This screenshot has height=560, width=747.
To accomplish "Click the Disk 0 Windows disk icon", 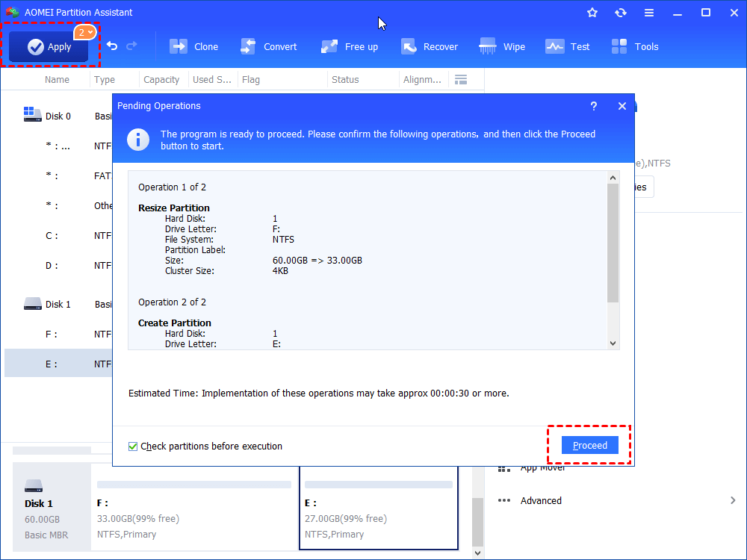I will (32, 114).
